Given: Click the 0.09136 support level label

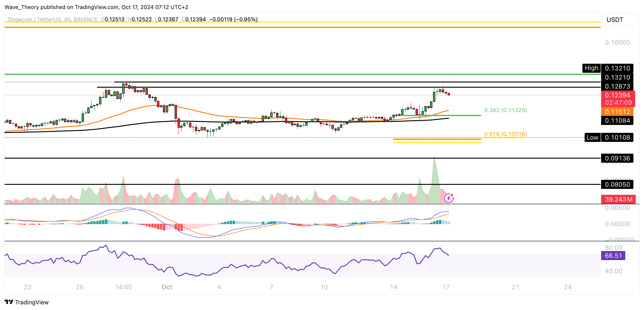Looking at the screenshot, I should click(x=617, y=158).
